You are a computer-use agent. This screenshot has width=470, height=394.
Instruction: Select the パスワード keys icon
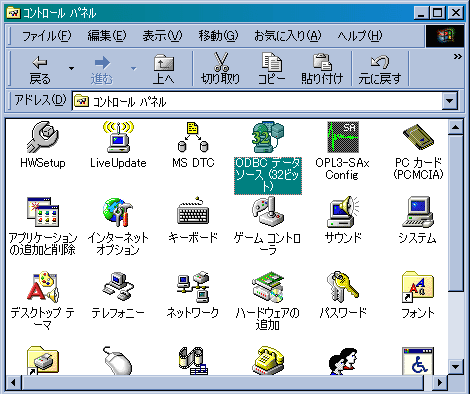(x=343, y=287)
